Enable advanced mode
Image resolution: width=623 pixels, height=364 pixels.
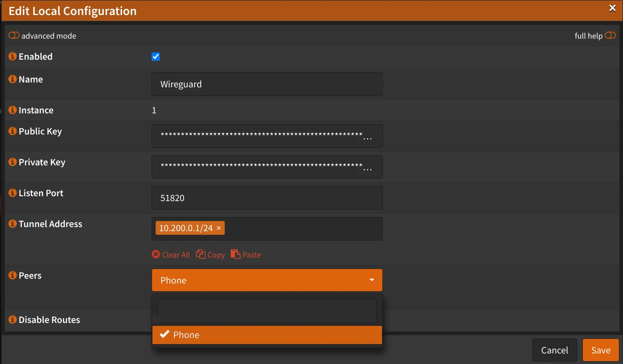(14, 36)
